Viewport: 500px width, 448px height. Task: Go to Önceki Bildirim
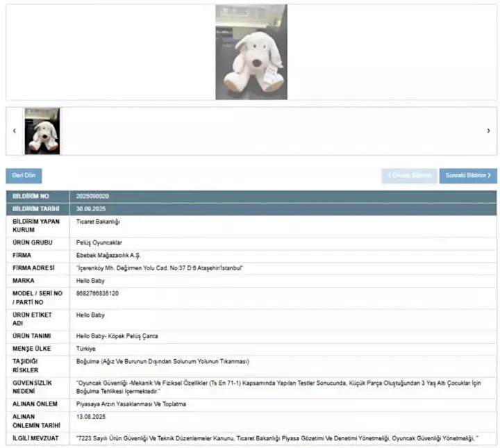point(409,176)
